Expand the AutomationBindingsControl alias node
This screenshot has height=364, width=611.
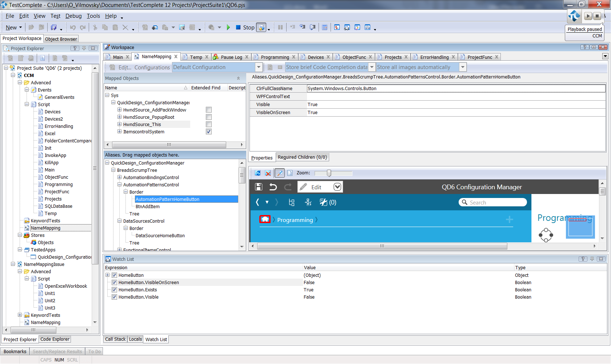click(119, 177)
